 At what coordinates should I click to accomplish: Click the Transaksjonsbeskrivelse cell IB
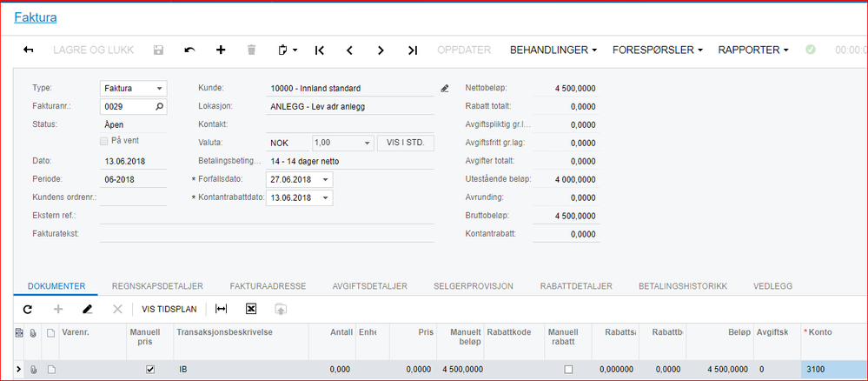click(241, 370)
